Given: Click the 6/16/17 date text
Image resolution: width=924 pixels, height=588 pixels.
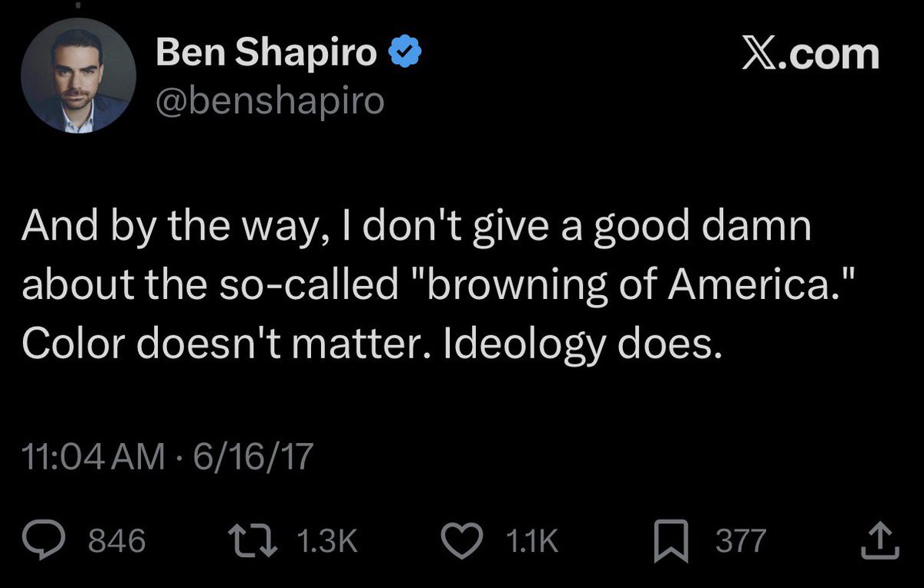Looking at the screenshot, I should [254, 458].
